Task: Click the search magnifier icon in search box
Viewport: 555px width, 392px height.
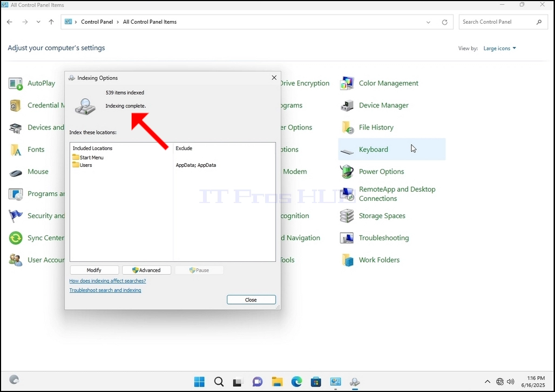Action: point(539,22)
